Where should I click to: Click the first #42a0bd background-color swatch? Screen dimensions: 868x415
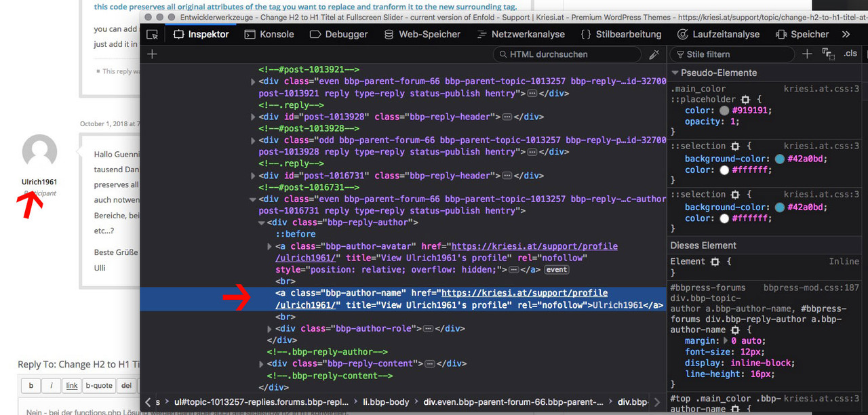pyautogui.click(x=780, y=159)
